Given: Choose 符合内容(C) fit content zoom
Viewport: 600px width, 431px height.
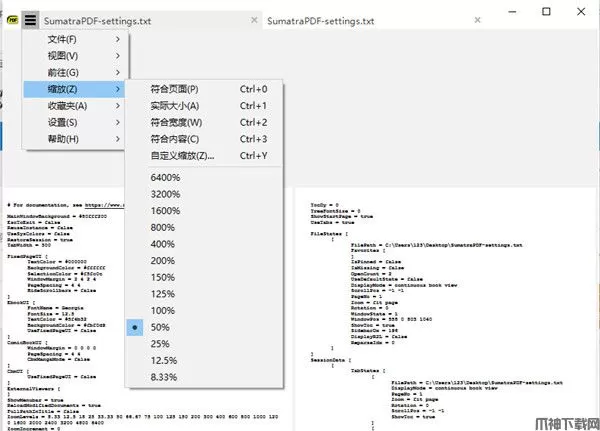Looking at the screenshot, I should [205, 139].
